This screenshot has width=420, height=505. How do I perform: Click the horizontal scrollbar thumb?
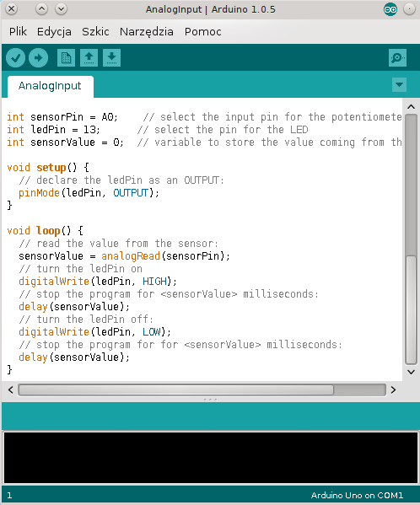(176, 390)
